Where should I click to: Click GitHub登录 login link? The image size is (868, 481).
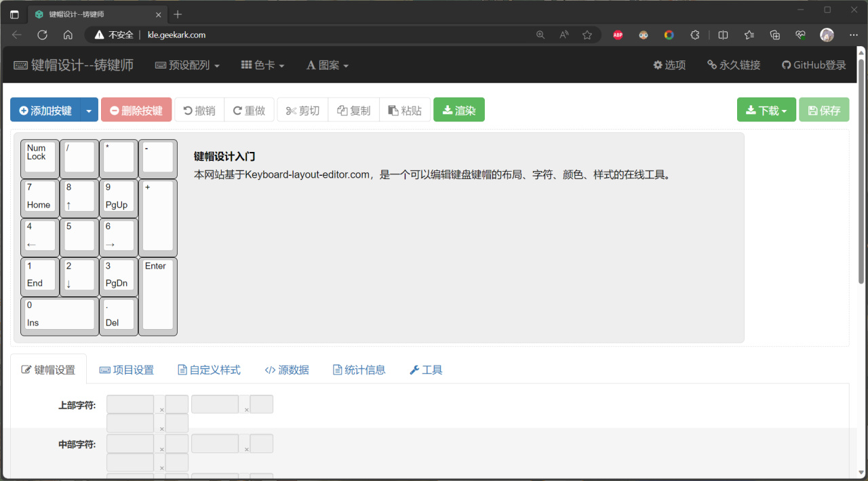point(814,65)
